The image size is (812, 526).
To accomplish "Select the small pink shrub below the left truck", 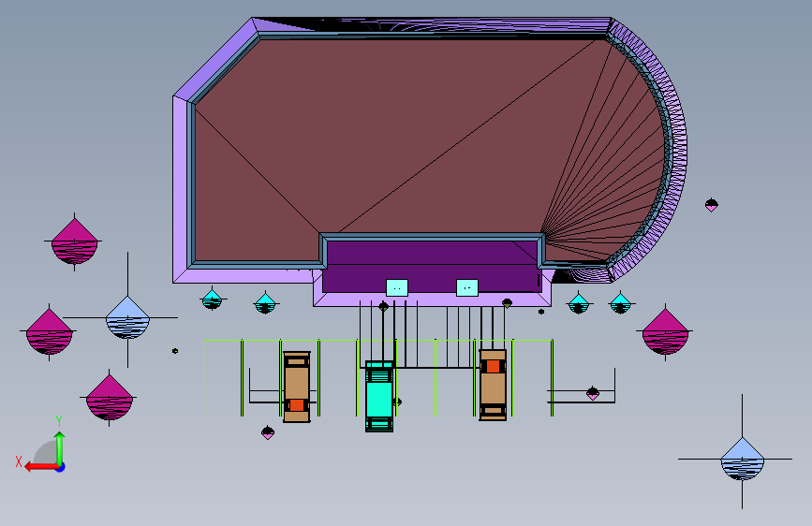I will (x=268, y=432).
